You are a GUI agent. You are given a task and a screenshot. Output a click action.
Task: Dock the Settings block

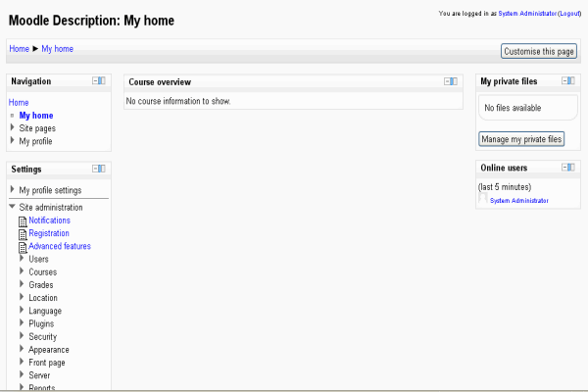tap(102, 169)
